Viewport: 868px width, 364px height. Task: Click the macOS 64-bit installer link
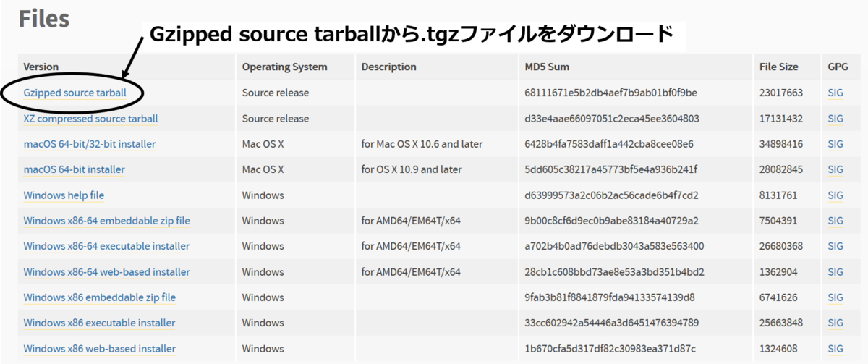click(x=74, y=169)
